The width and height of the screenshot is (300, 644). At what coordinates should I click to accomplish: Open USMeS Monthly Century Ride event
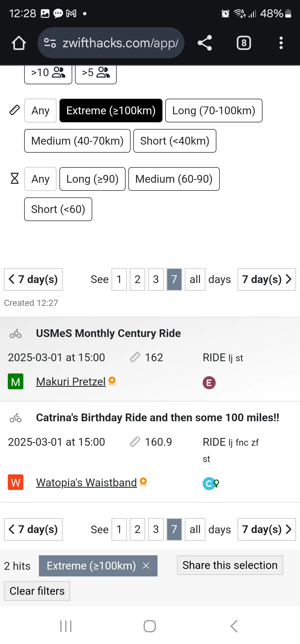[108, 333]
